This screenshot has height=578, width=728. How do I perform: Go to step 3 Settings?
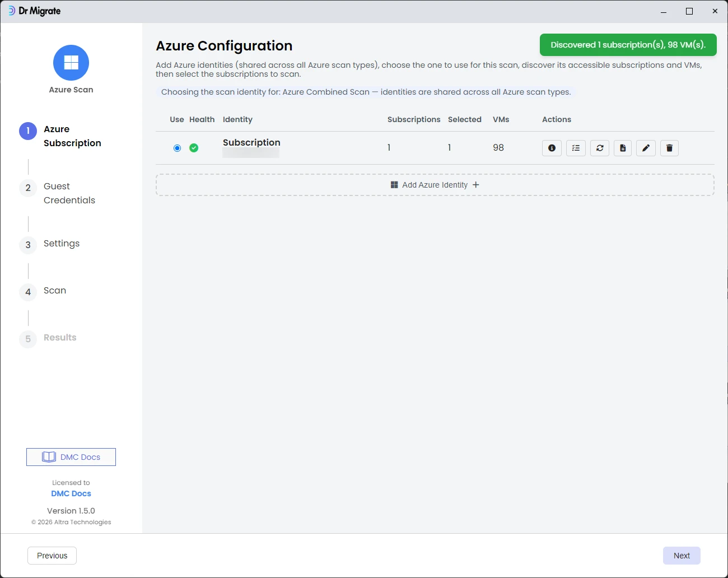[x=49, y=244]
